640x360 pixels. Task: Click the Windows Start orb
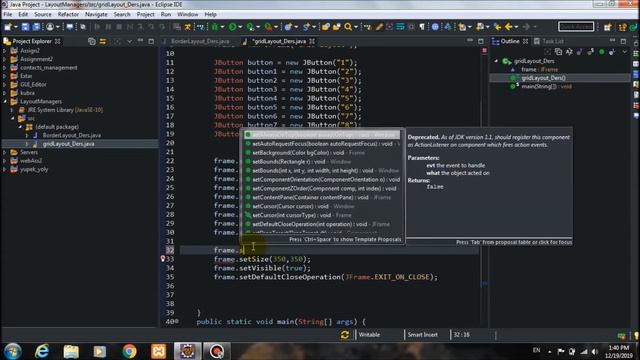pos(13,351)
